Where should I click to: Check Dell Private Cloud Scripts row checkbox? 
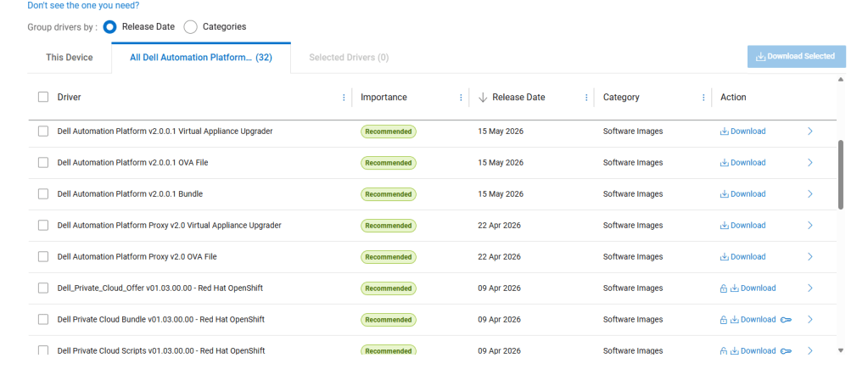click(43, 350)
